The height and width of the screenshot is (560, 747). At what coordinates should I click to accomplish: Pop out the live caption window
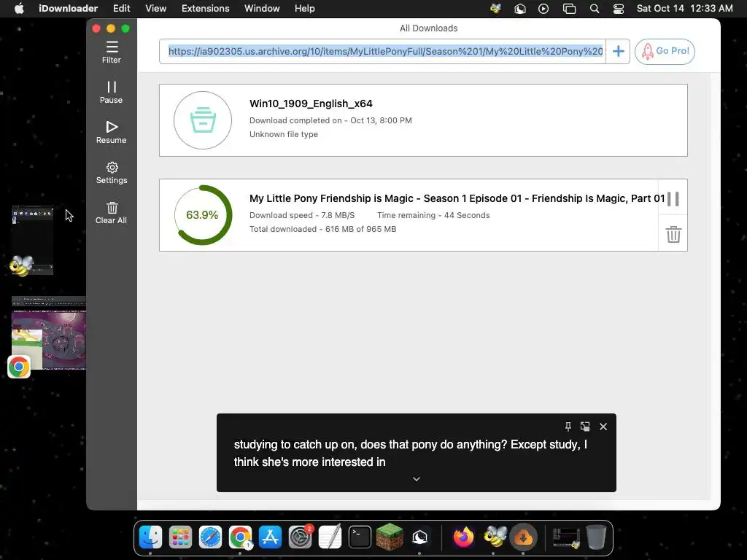585,427
